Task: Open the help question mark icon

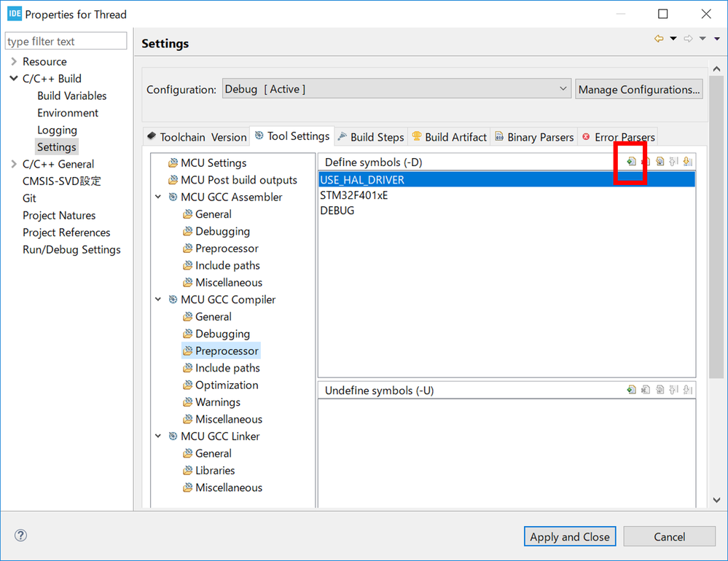Action: (20, 535)
